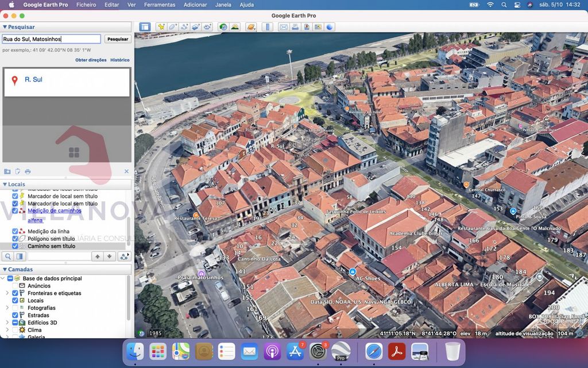Image resolution: width=588 pixels, height=368 pixels.
Task: Toggle sunlight across the landscape icon
Action: tap(235, 27)
